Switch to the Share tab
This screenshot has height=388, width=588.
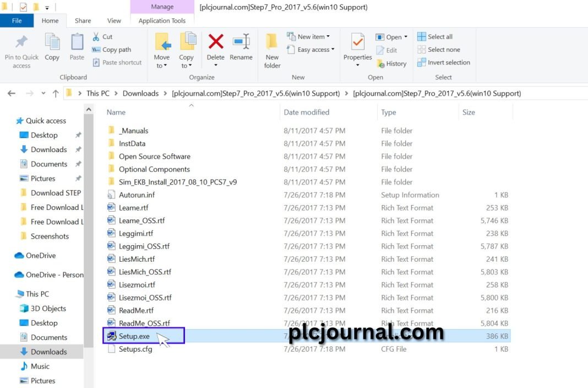tap(82, 20)
